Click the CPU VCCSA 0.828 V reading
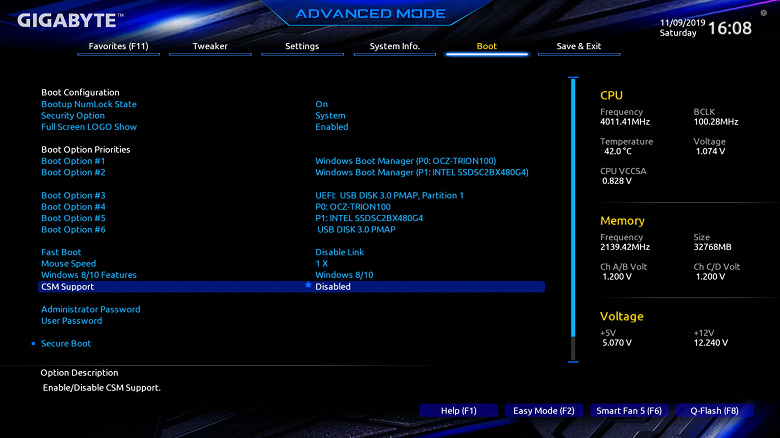This screenshot has width=780, height=438. [617, 181]
